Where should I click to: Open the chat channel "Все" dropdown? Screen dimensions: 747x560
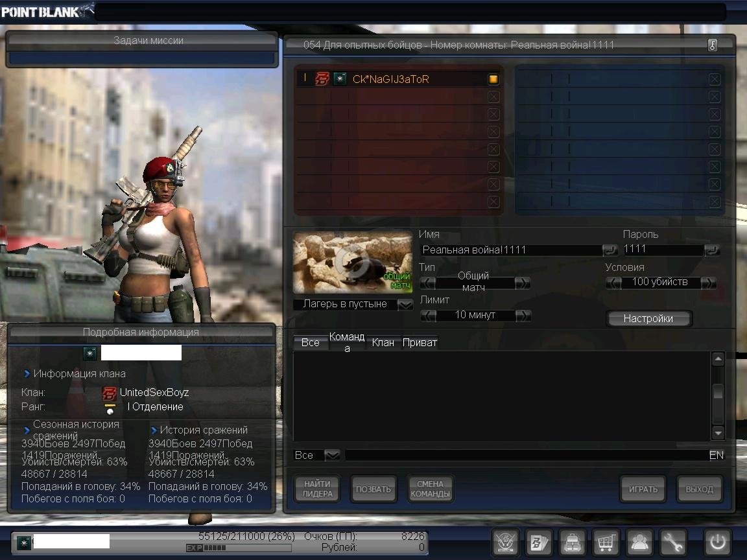pyautogui.click(x=332, y=456)
